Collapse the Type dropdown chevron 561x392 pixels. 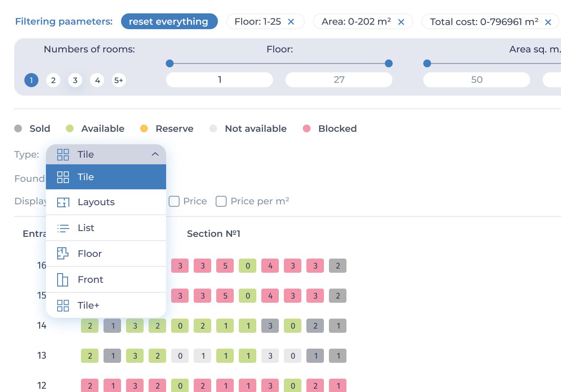[x=155, y=154]
